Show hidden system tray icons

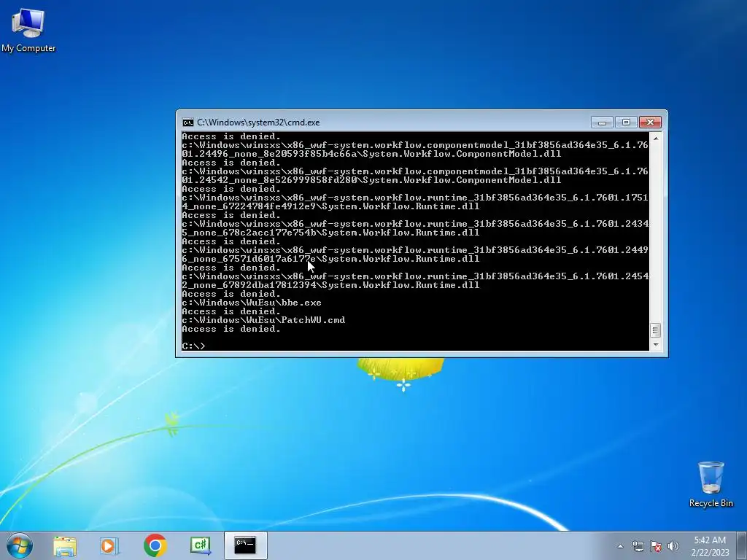tap(620, 546)
